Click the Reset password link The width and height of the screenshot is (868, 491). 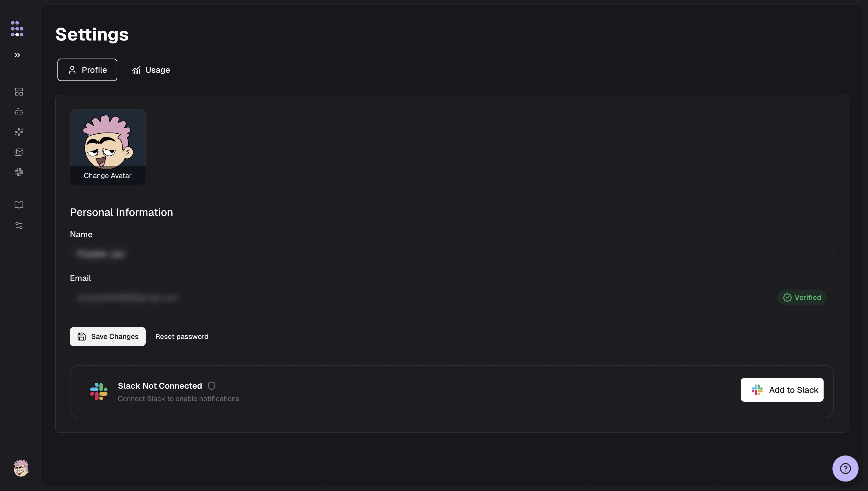pos(181,337)
